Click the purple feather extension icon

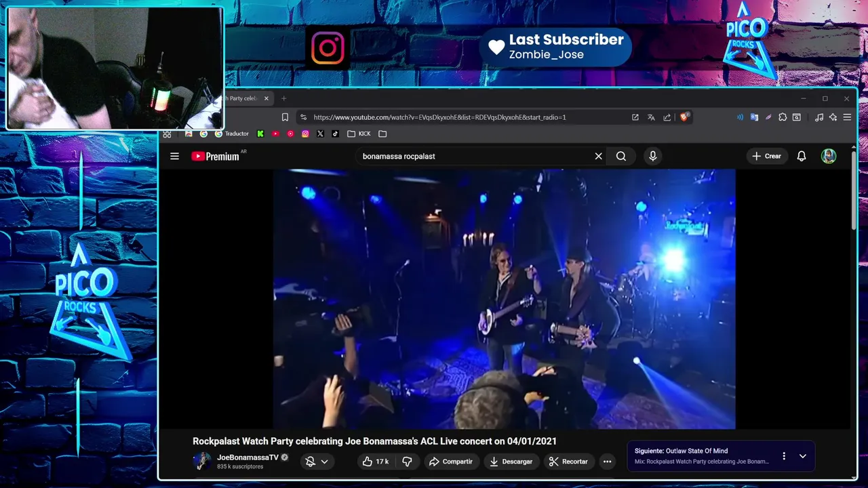(768, 117)
